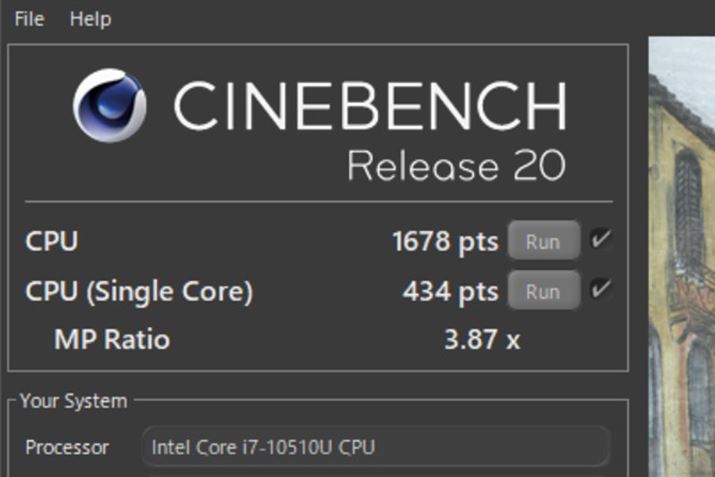Click the 3.87 x MP Ratio value
The height and width of the screenshot is (477, 715).
point(481,339)
